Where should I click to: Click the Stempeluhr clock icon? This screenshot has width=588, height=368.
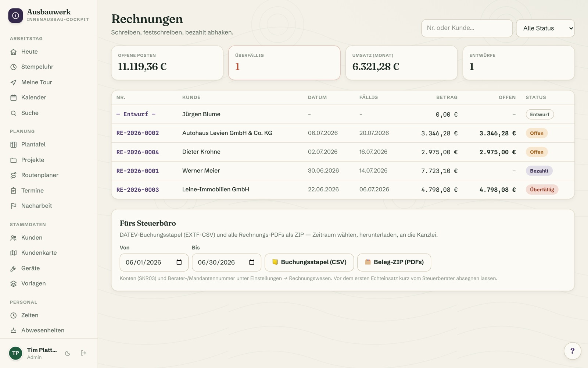coord(14,67)
